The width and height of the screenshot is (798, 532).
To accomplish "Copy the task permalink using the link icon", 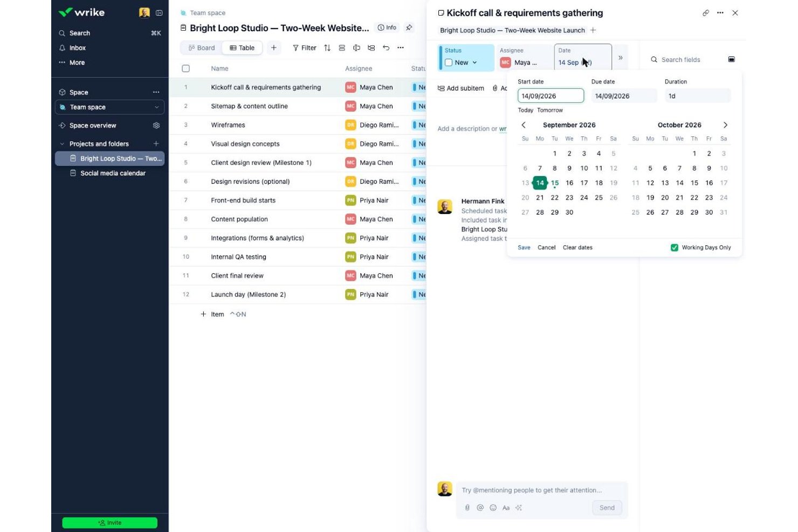I will pos(706,13).
